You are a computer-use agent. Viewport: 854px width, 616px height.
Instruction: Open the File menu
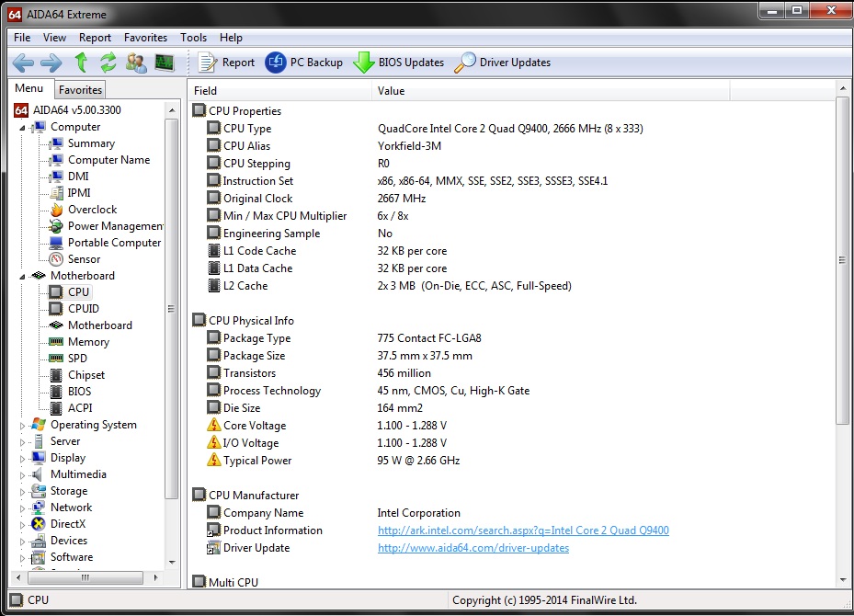(x=22, y=38)
